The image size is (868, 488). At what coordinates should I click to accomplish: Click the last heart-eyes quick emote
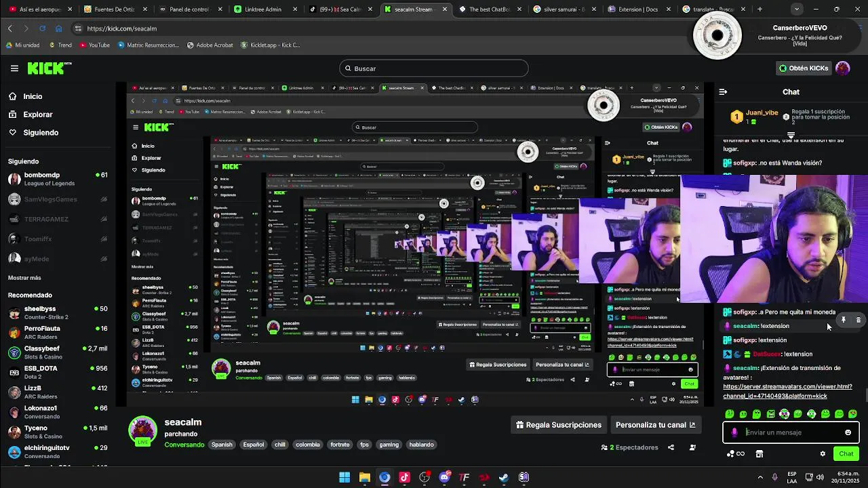[x=852, y=413]
